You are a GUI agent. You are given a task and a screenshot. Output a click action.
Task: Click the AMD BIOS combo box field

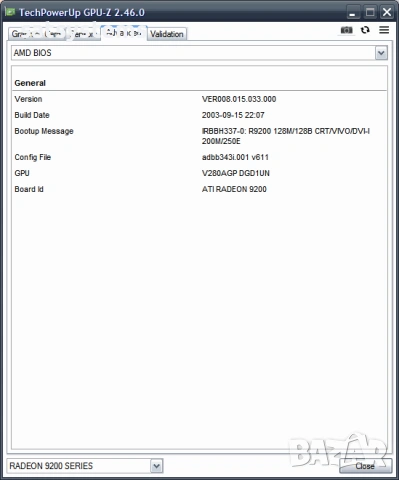click(x=199, y=53)
